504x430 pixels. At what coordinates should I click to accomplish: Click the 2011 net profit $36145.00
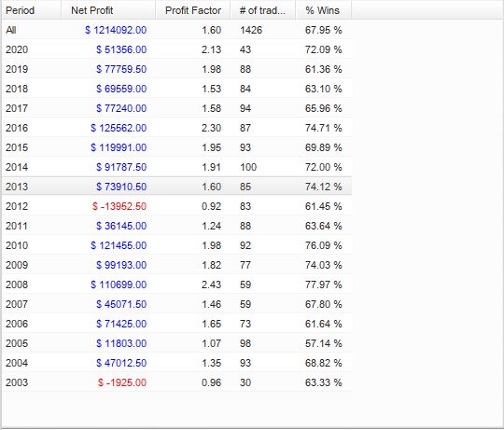(x=121, y=226)
